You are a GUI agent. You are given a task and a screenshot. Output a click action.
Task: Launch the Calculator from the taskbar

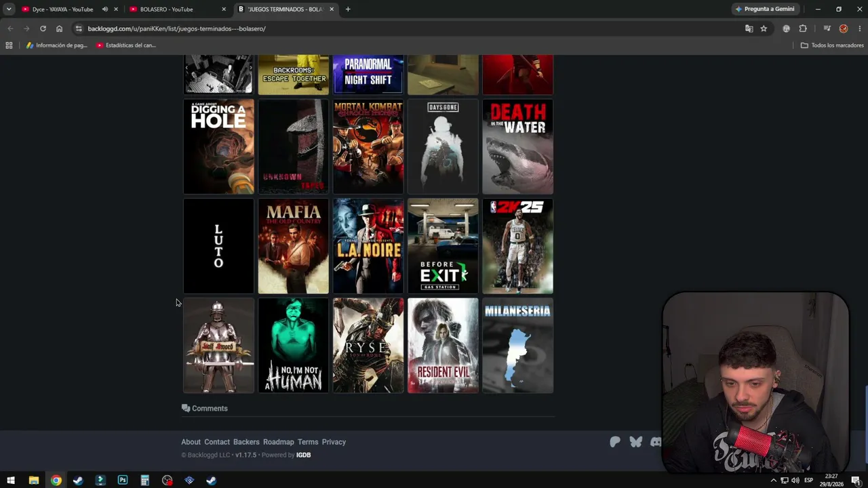[x=144, y=481]
